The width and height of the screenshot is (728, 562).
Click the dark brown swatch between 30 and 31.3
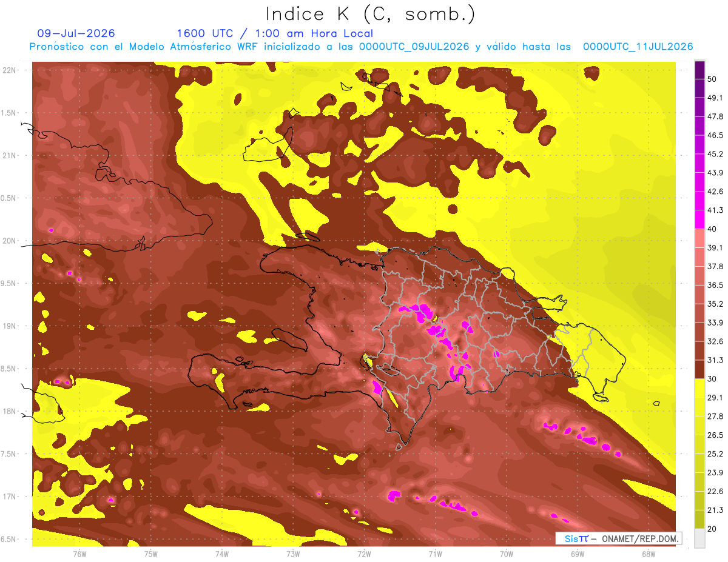pos(699,369)
